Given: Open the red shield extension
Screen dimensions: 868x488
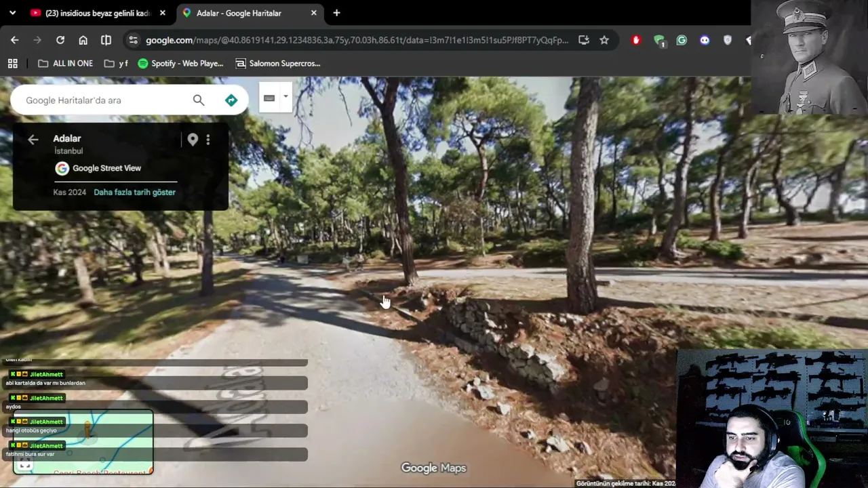Looking at the screenshot, I should pos(636,40).
